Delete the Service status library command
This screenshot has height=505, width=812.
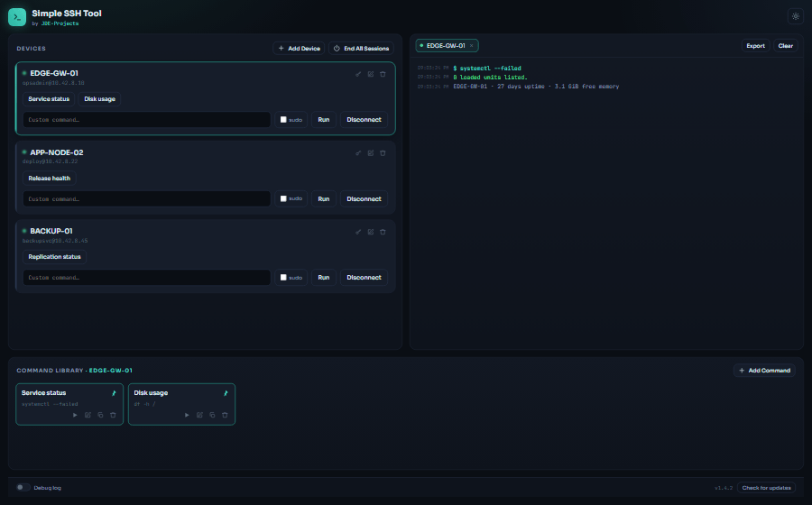pos(113,415)
